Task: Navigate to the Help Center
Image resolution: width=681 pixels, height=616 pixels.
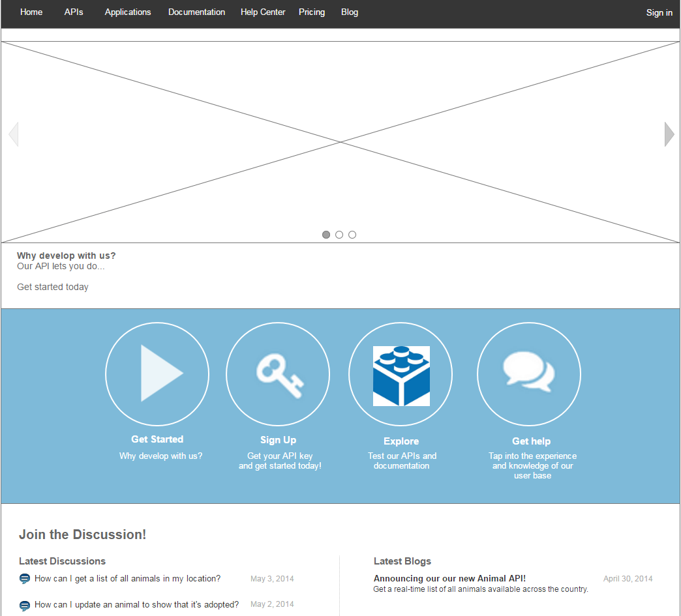Action: click(x=263, y=12)
